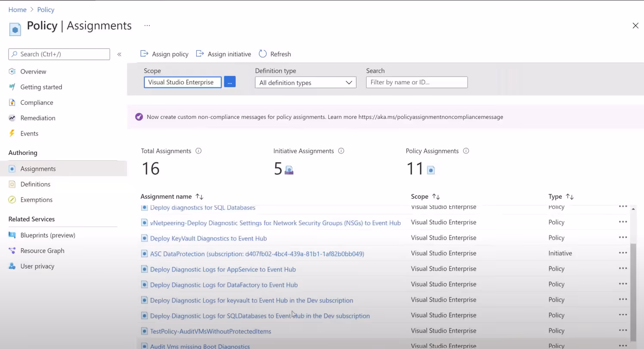Sort by Scope column arrows
This screenshot has height=349, width=644.
[x=436, y=197]
